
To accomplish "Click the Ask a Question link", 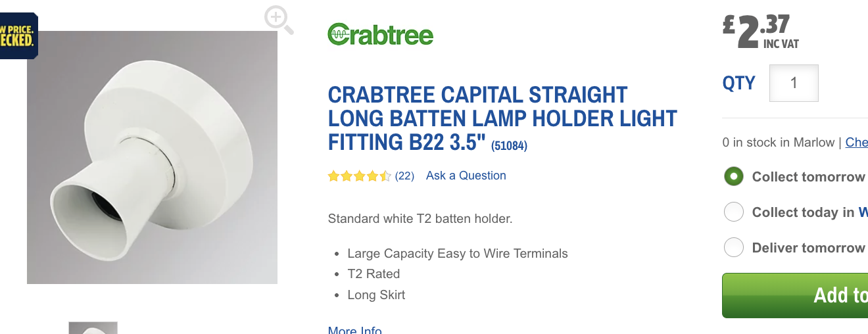I will (466, 176).
